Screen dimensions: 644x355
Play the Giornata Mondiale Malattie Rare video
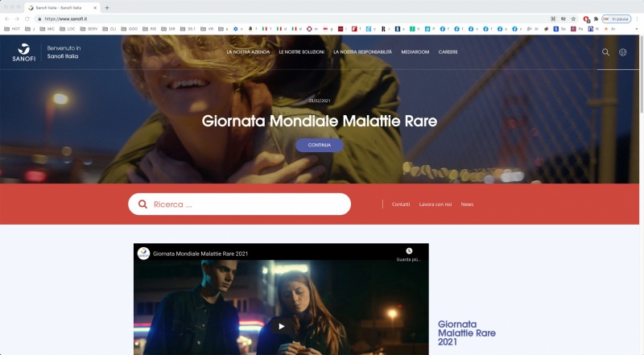coord(281,326)
